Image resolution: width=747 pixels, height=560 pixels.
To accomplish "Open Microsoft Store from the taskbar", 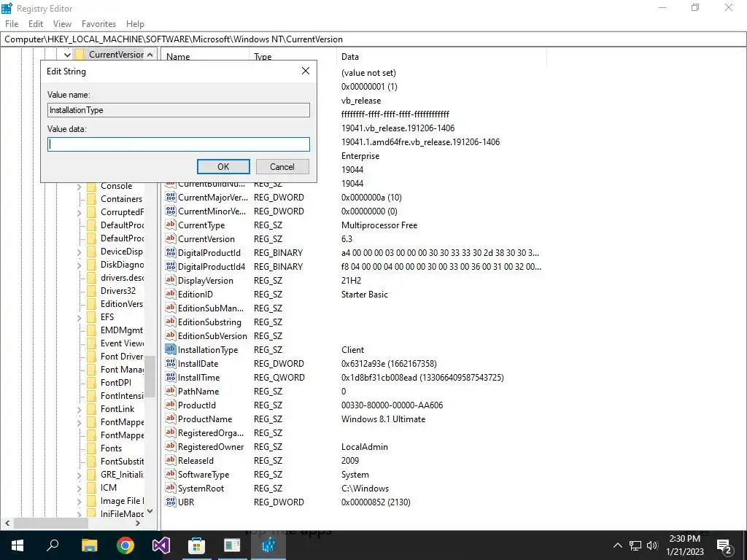I will pyautogui.click(x=196, y=545).
